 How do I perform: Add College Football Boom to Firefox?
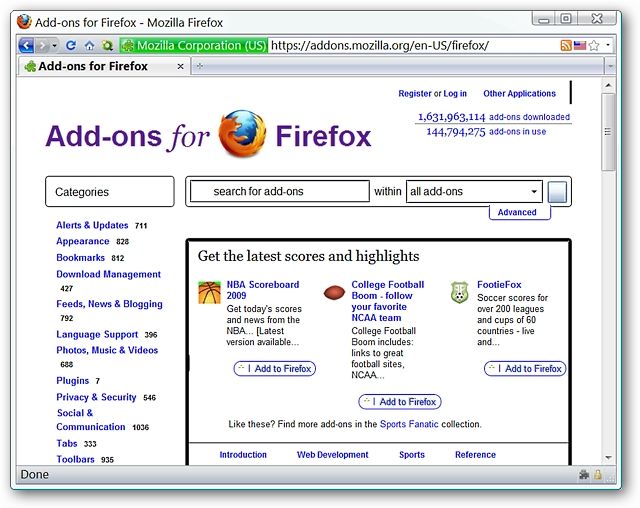click(400, 402)
